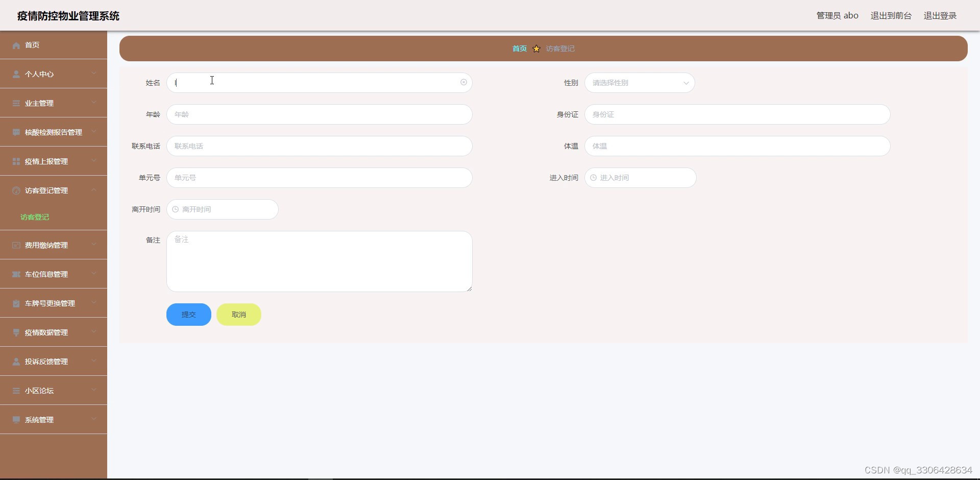Image resolution: width=980 pixels, height=480 pixels.
Task: Open the 离开时间 time picker field
Action: (x=223, y=209)
